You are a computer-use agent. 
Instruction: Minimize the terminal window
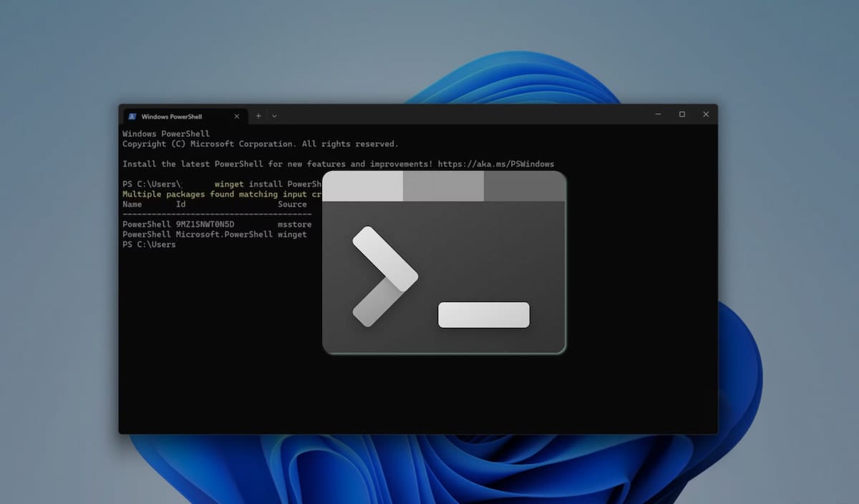pyautogui.click(x=658, y=114)
